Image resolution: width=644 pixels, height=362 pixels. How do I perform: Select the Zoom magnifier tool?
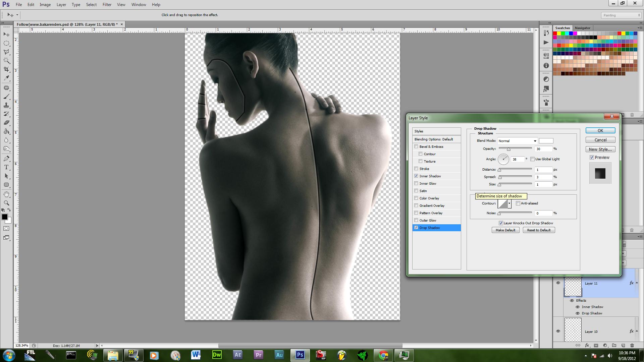coord(6,203)
